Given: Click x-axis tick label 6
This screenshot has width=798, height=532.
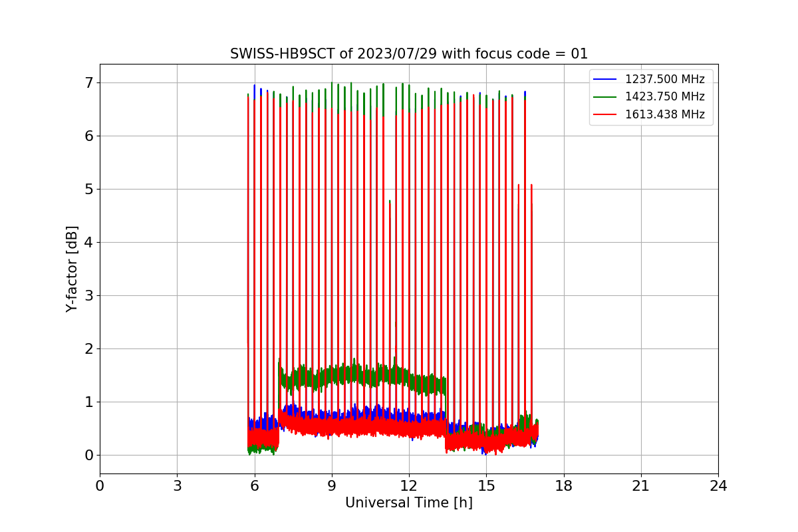Looking at the screenshot, I should 254,486.
